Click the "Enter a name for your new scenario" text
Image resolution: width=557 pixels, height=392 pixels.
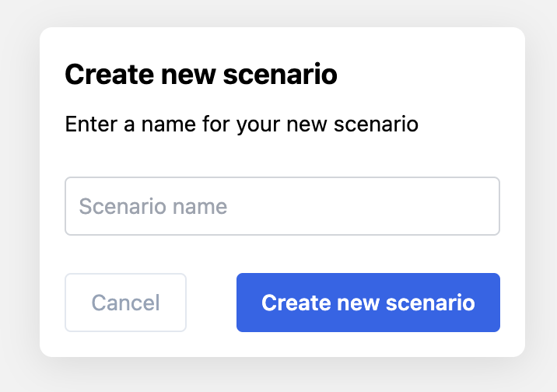(242, 124)
